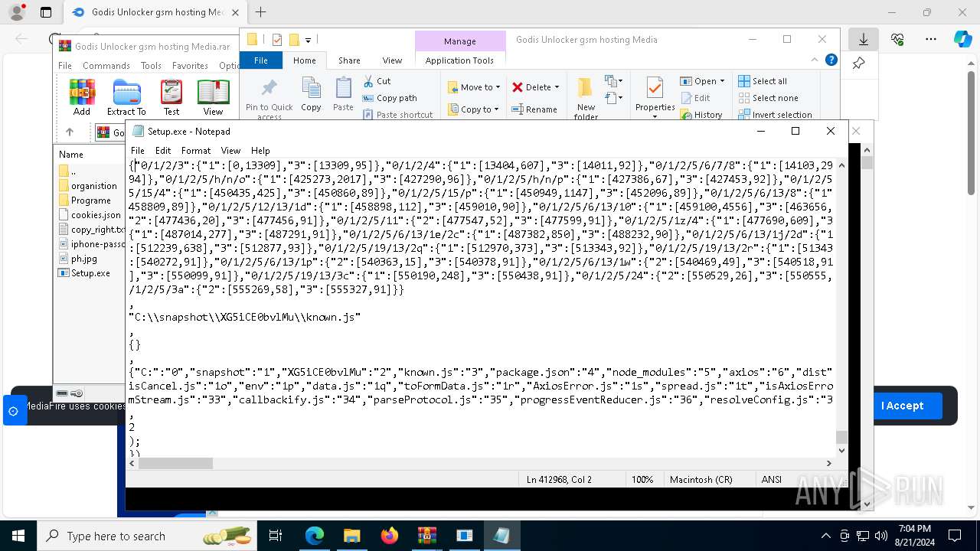Open Notepad Format menu
This screenshot has height=551, width=980.
pyautogui.click(x=196, y=151)
